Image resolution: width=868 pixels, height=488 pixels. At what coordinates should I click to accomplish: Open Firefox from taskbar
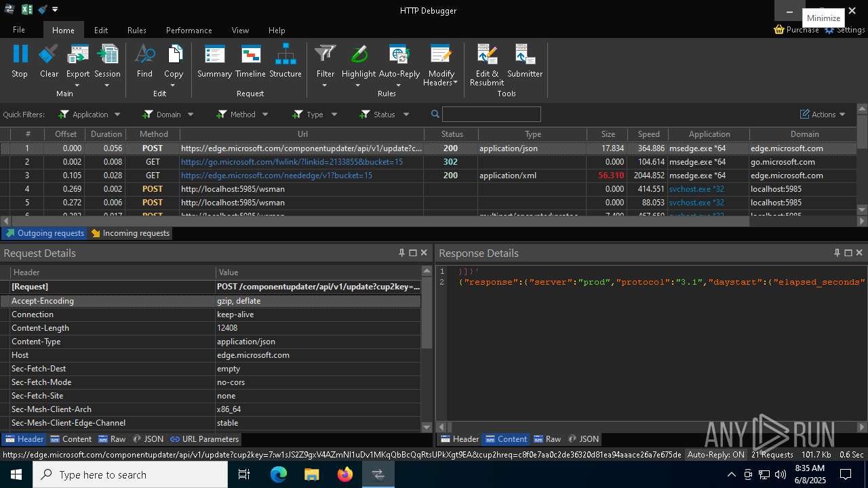345,474
